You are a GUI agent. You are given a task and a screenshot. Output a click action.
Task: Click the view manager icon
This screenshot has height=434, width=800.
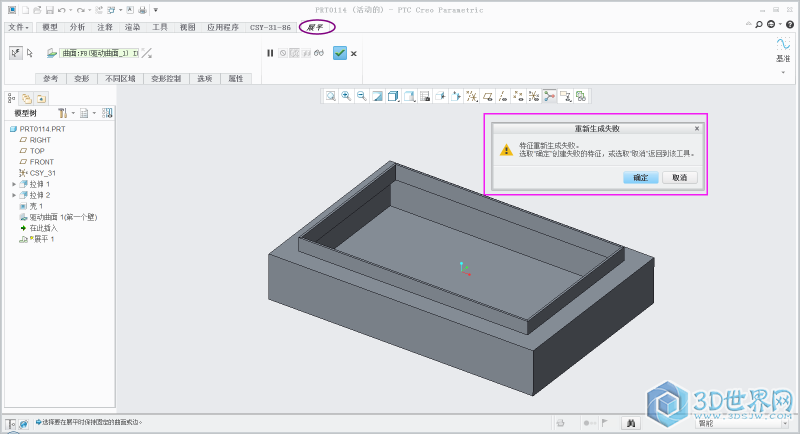click(x=424, y=96)
